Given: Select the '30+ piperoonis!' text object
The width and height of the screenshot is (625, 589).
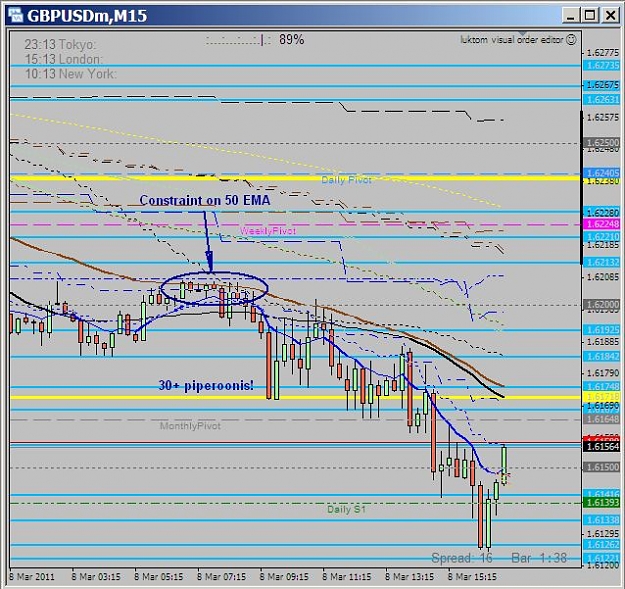Looking at the screenshot, I should click(x=206, y=385).
